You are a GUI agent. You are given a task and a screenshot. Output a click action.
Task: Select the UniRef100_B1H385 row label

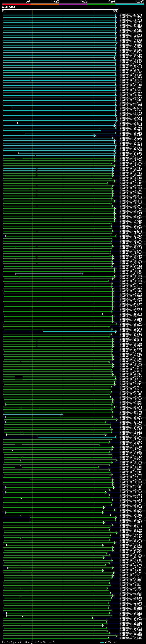[131, 183]
